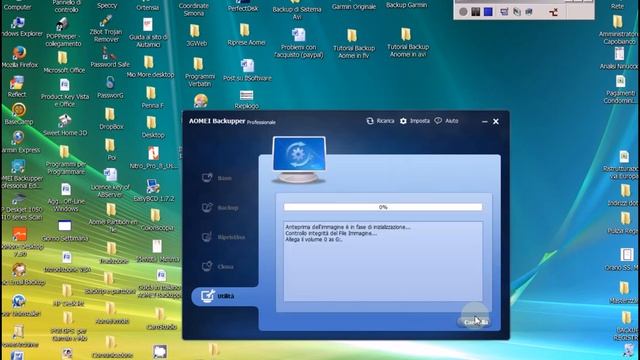Open the Riepilogo desktop file

point(246,100)
